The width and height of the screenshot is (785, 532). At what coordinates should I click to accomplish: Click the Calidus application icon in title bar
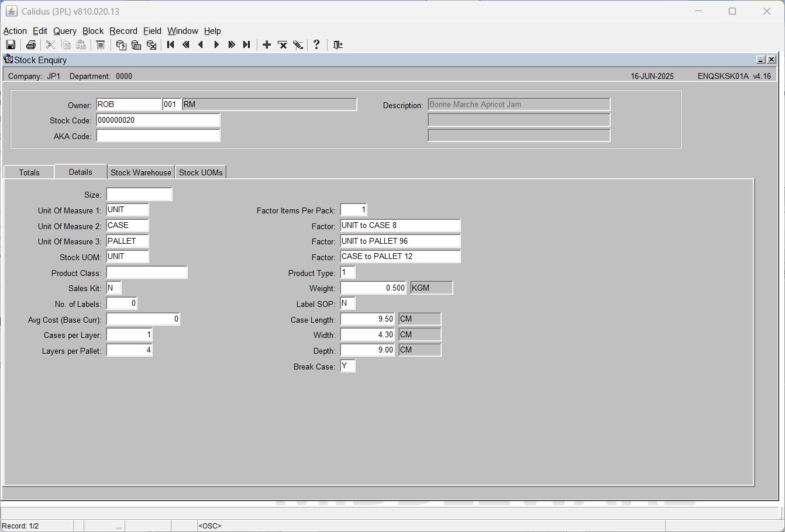point(11,11)
